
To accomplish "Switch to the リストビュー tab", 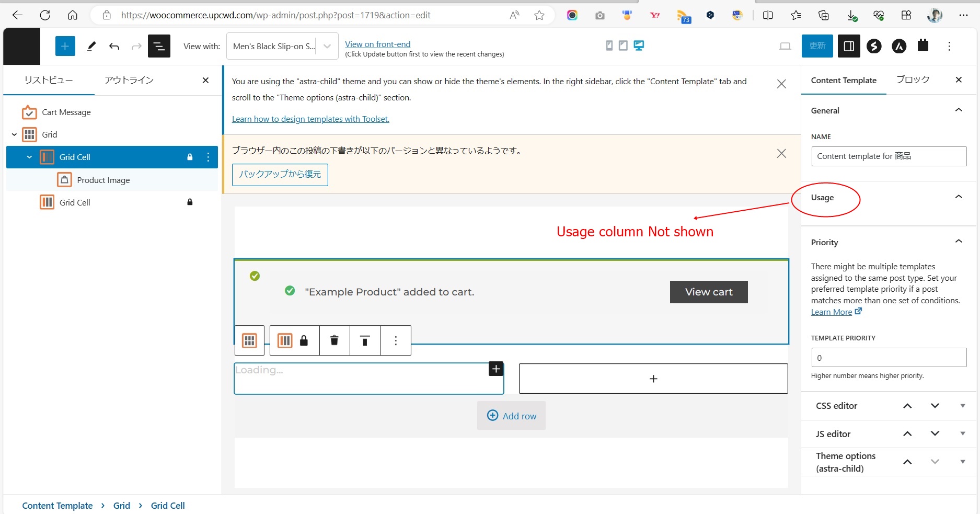I will point(49,80).
